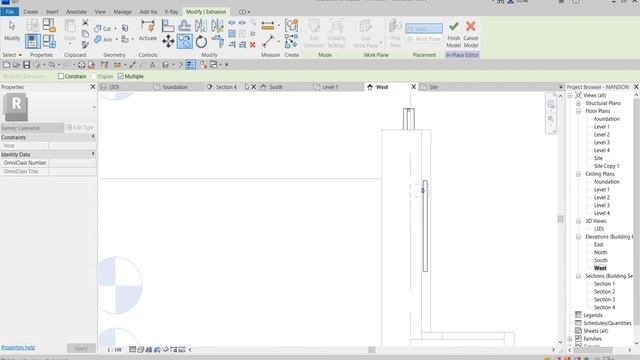The image size is (640, 360).
Task: Click the Save icon in quick access toolbar
Action: click(27, 64)
